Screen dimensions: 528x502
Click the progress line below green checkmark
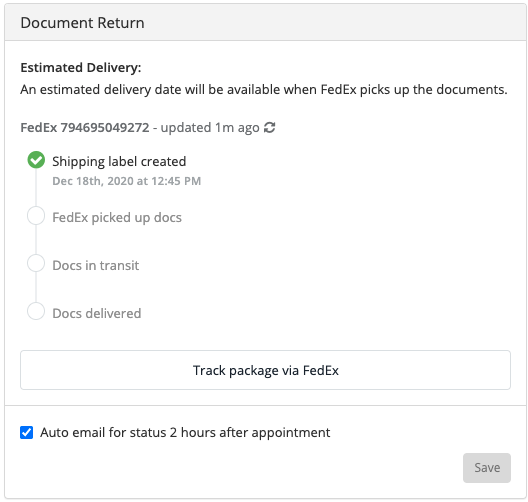pyautogui.click(x=36, y=188)
